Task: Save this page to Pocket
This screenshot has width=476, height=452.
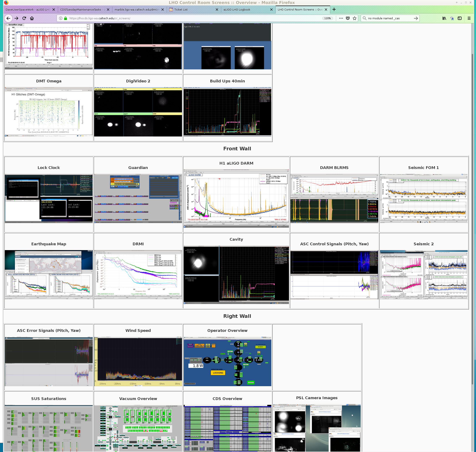Action: (x=347, y=18)
